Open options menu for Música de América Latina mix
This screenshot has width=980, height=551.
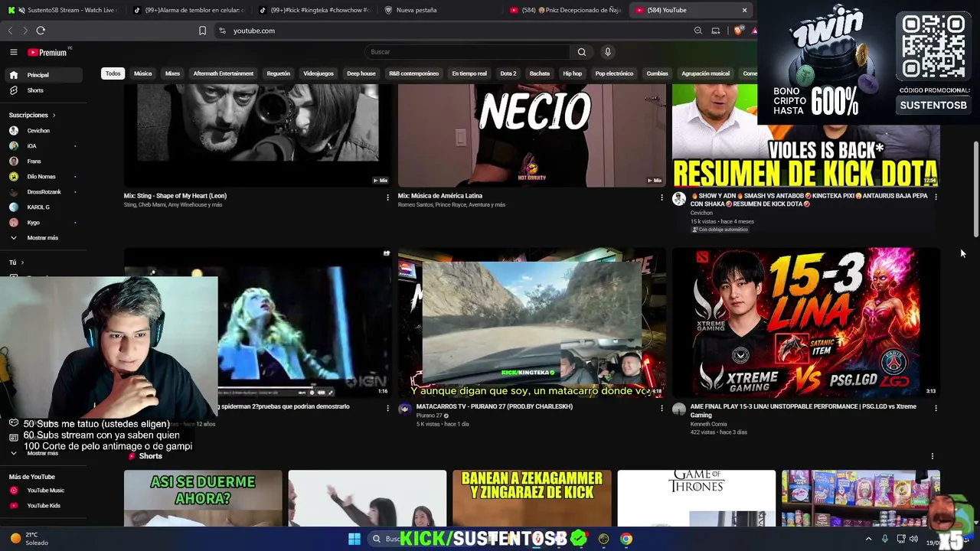tap(661, 197)
